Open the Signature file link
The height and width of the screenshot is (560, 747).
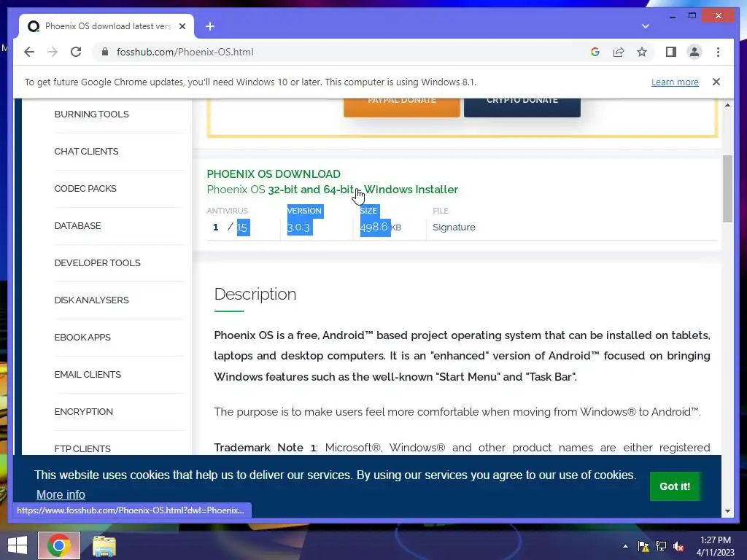tap(454, 227)
